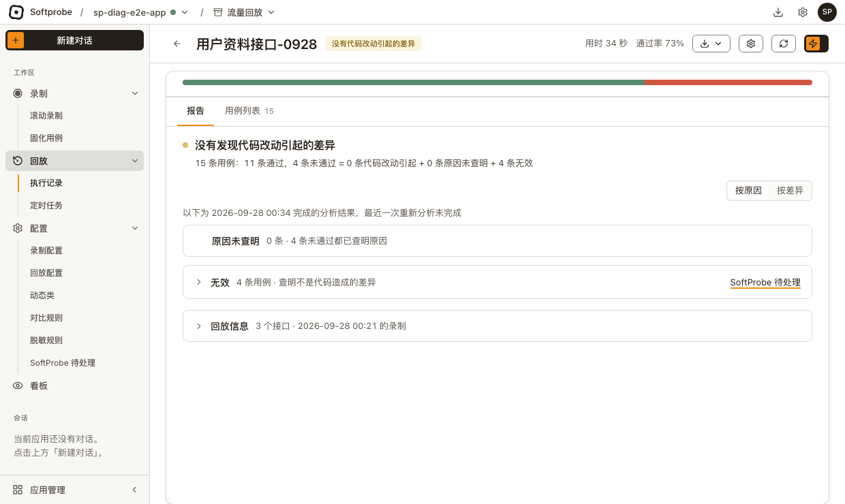The image size is (845, 504).
Task: Click the 新建对话 button
Action: tap(74, 40)
